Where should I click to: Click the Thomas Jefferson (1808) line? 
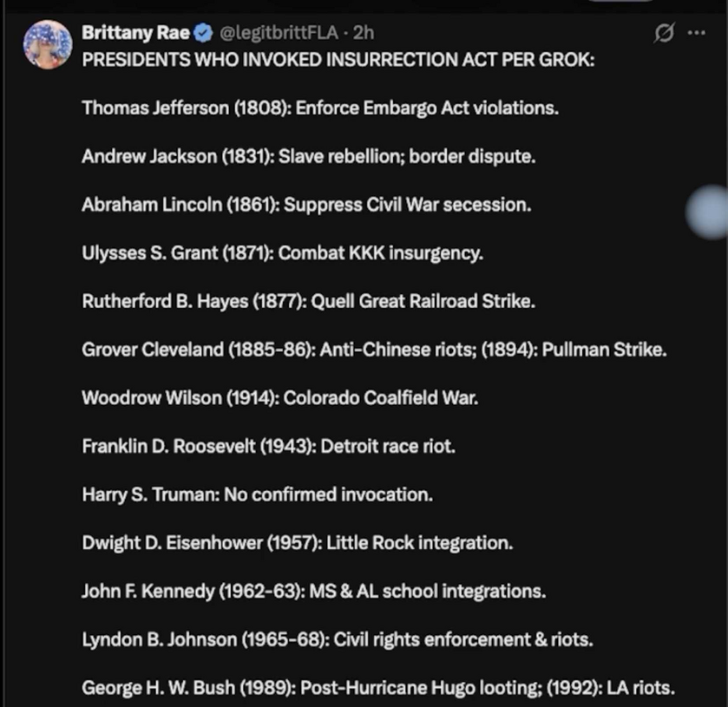320,108
